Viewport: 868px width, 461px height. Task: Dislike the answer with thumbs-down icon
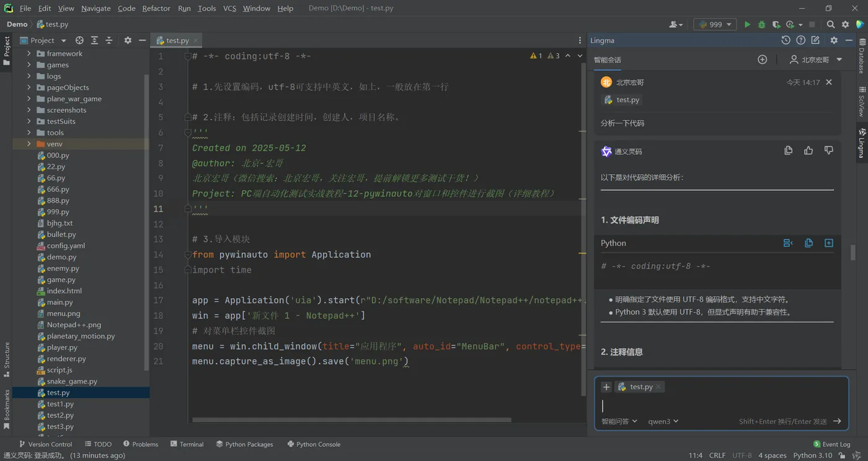pyautogui.click(x=829, y=151)
